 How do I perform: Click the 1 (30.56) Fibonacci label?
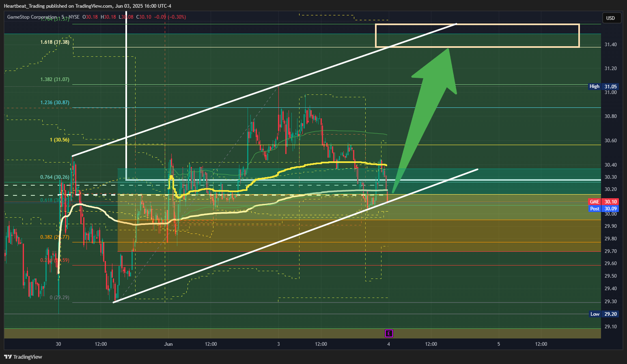pos(60,140)
